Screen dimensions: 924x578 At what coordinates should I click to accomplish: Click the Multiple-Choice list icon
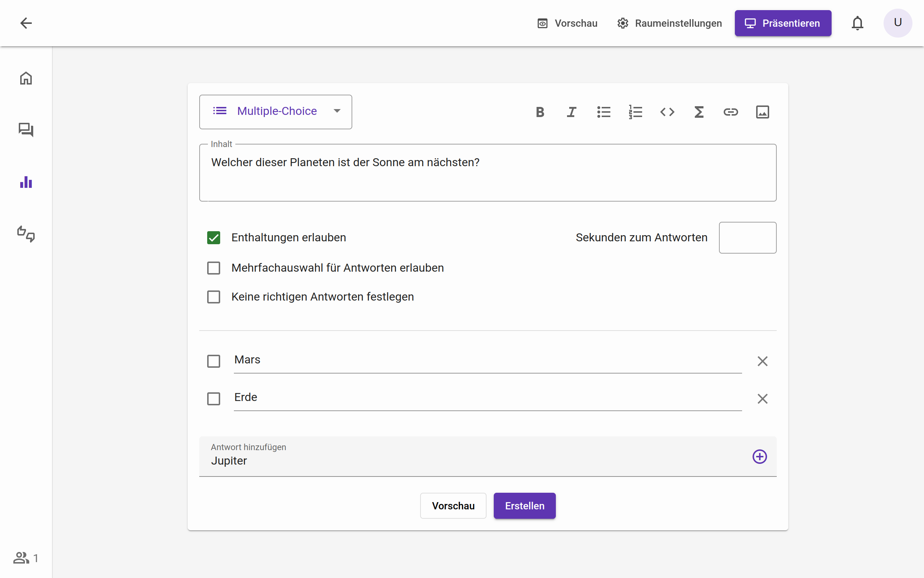(219, 111)
